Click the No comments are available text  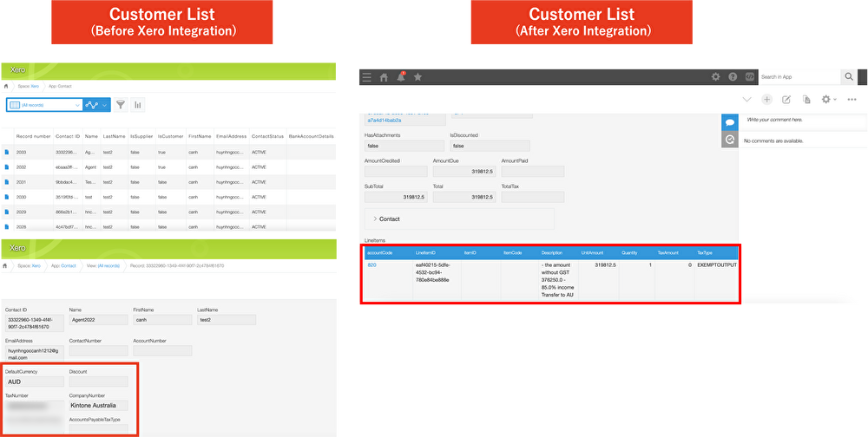pyautogui.click(x=773, y=141)
